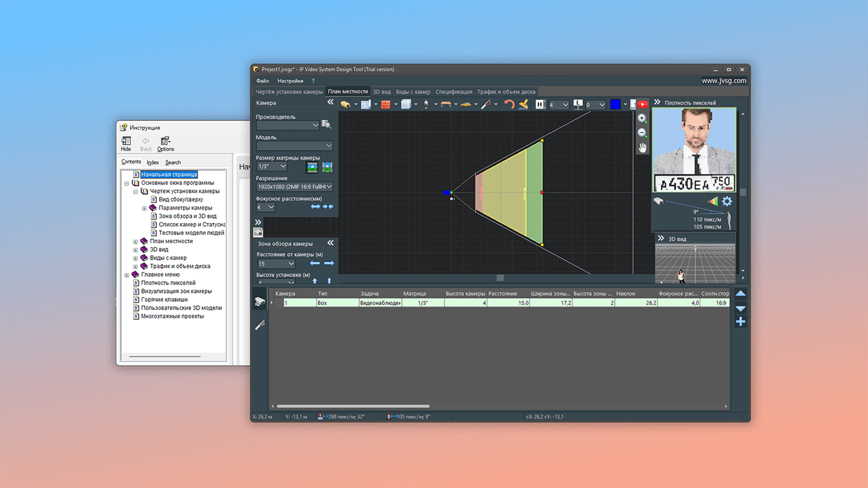The image size is (868, 488).
Task: Open pixel density gear settings
Action: pyautogui.click(x=726, y=201)
